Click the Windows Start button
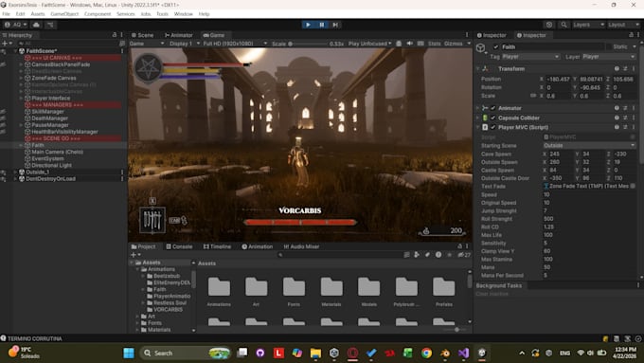 (x=129, y=353)
